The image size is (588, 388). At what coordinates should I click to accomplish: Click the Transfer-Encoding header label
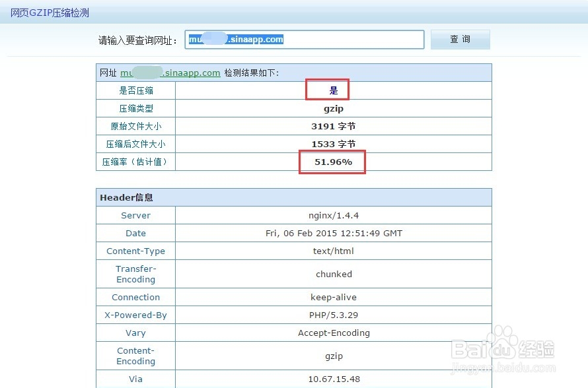tap(135, 274)
